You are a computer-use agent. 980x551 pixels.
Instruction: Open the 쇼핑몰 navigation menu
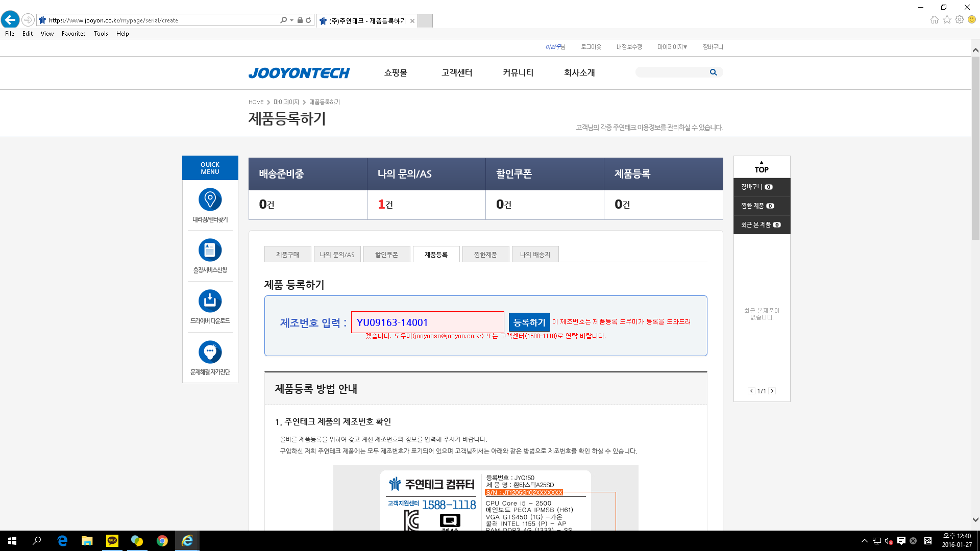(396, 73)
